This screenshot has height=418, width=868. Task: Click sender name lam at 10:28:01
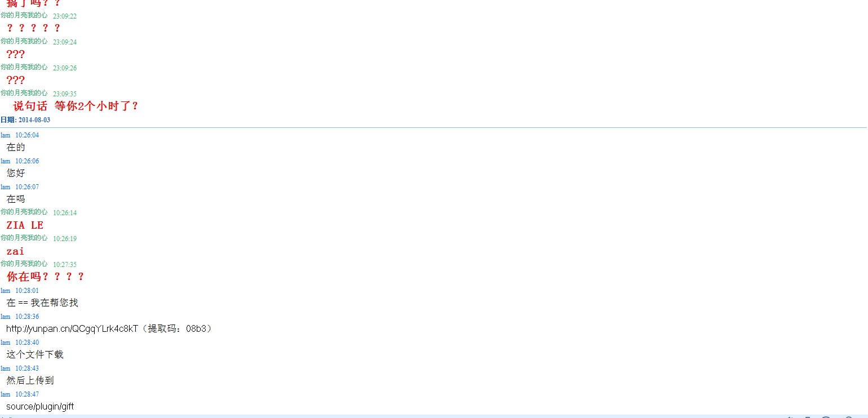5,291
